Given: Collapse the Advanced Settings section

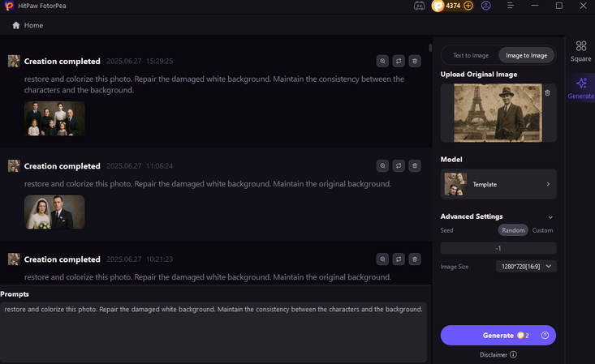Looking at the screenshot, I should pos(550,217).
